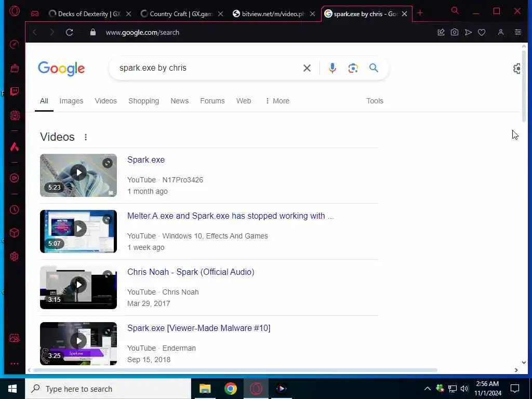Select the News search filter

tap(179, 101)
